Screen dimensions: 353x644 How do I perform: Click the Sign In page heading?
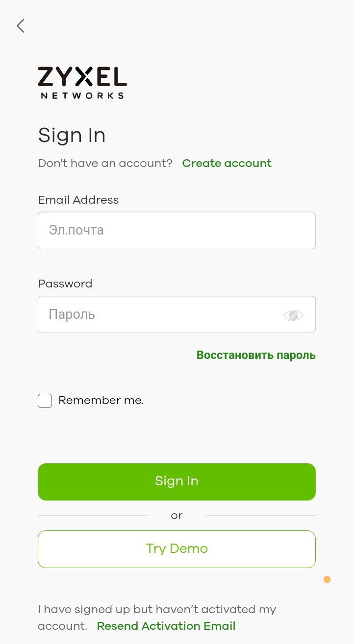click(72, 135)
